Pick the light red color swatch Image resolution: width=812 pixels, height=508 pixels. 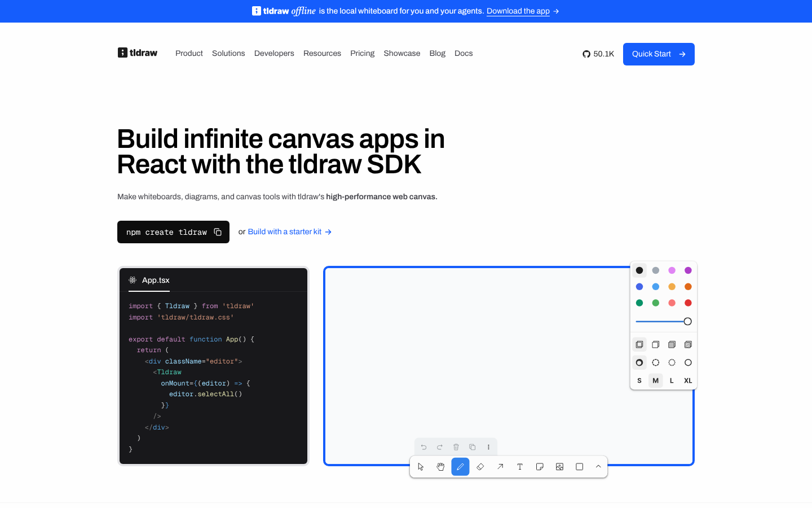pyautogui.click(x=672, y=303)
